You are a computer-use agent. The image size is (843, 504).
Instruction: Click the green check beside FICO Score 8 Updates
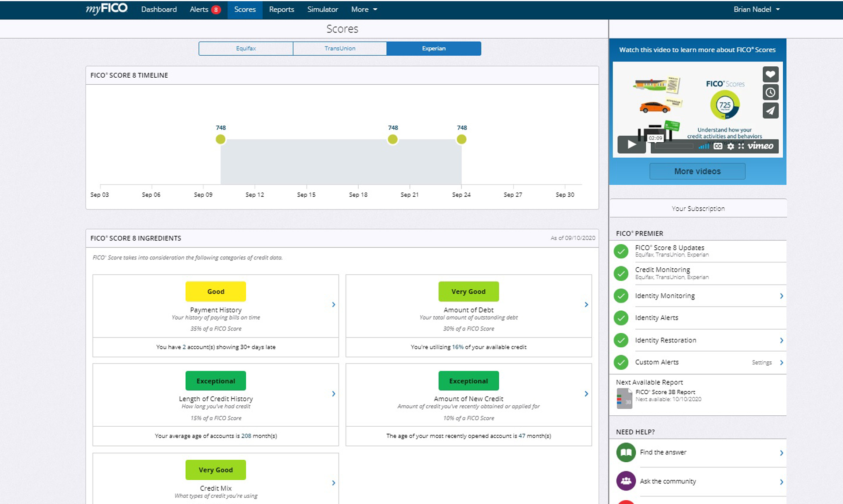[x=621, y=251]
